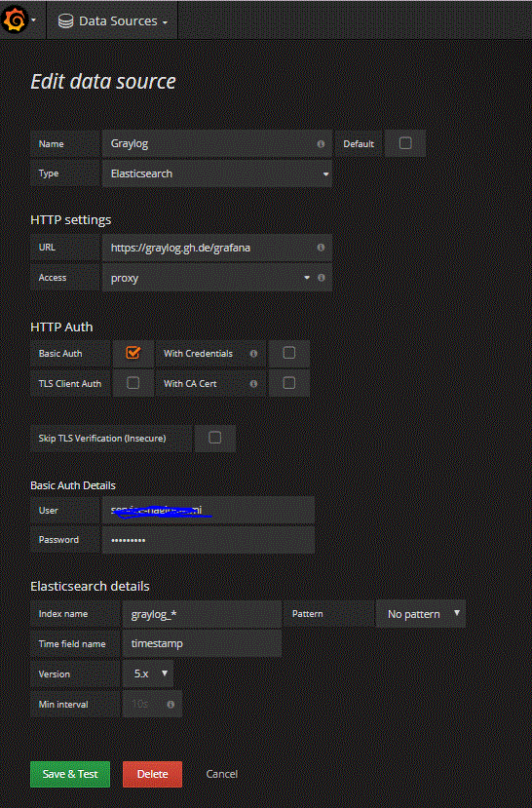Click the Basic Auth User field

[209, 510]
